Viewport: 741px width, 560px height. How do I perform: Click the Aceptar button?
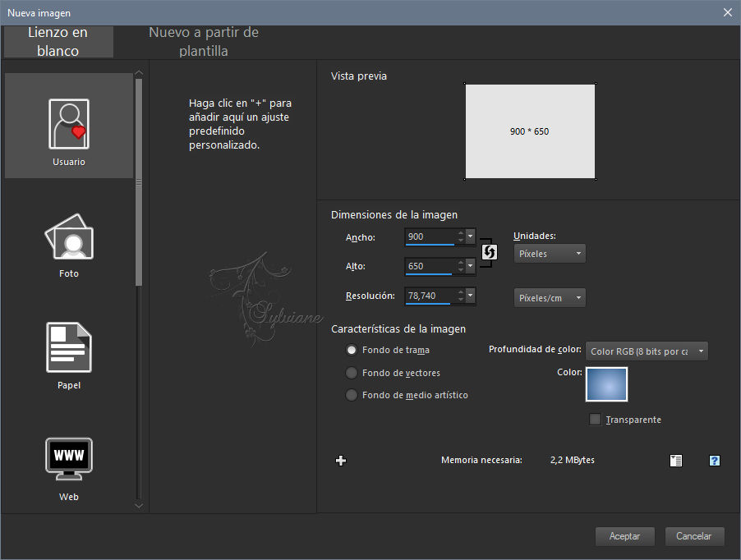[x=624, y=536]
